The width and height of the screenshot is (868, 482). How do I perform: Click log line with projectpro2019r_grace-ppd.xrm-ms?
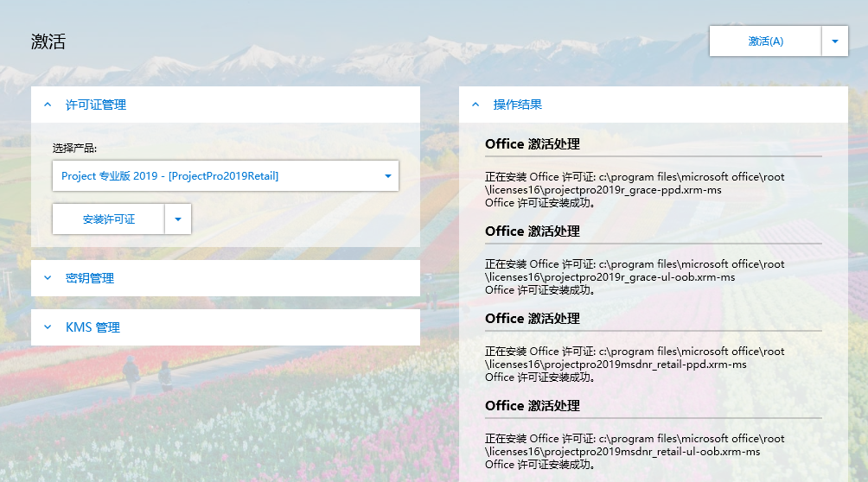pos(603,190)
